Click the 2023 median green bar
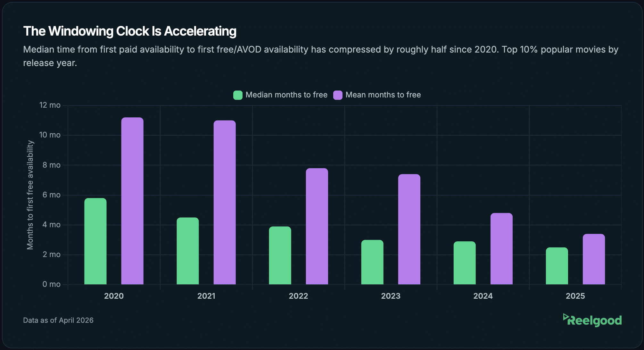 (x=372, y=262)
